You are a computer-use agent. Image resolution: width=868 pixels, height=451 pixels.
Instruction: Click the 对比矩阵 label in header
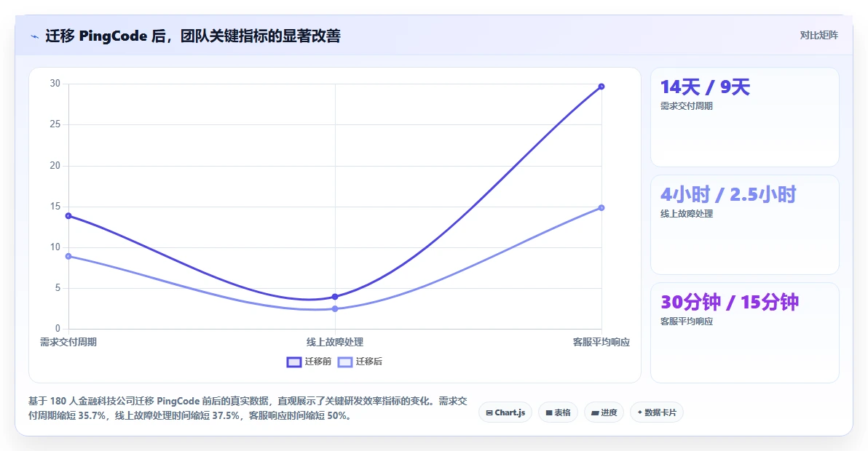(818, 36)
